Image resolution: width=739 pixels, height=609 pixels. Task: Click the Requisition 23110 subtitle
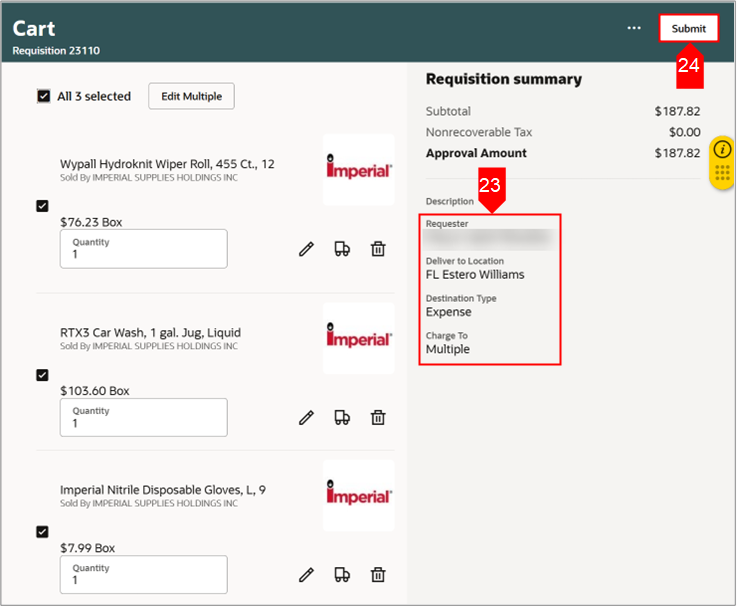click(x=56, y=51)
